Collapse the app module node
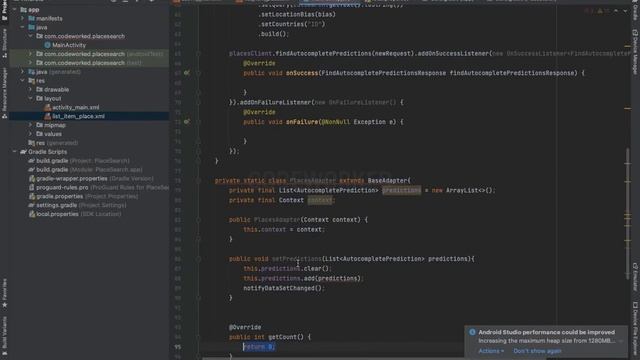 [x=15, y=9]
